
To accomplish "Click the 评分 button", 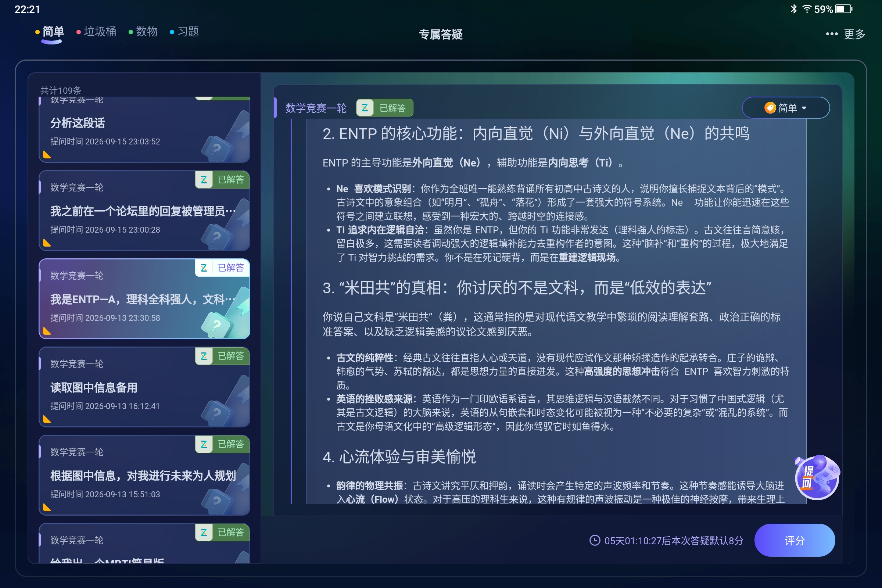I will (794, 540).
